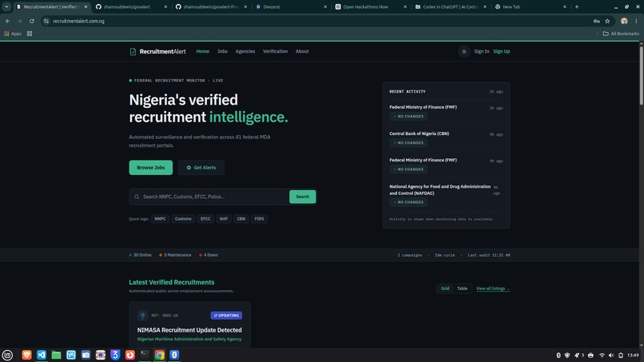Click the Wi-Fi network tray icon
Screen dimensions: 644x362
602,356
